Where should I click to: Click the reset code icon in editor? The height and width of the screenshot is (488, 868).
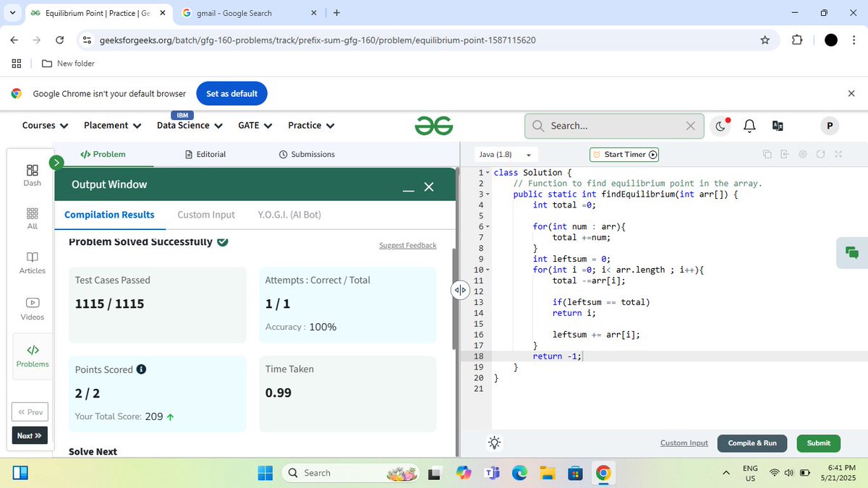click(820, 154)
